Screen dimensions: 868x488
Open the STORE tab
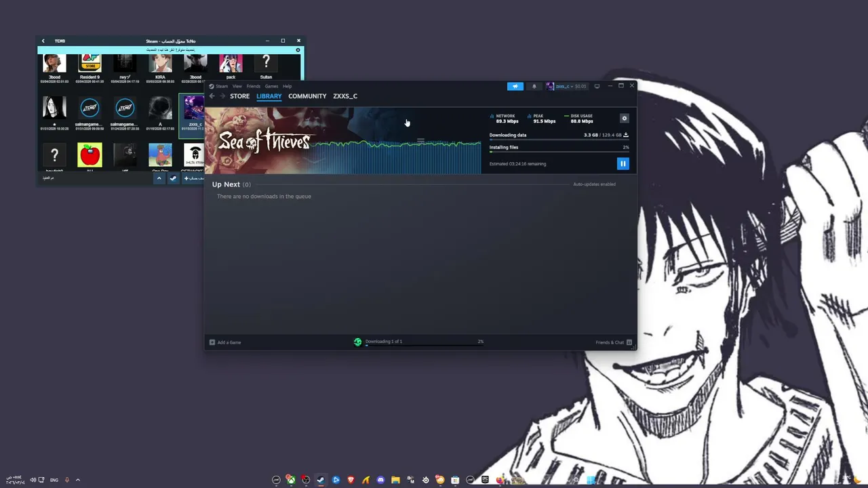[239, 96]
